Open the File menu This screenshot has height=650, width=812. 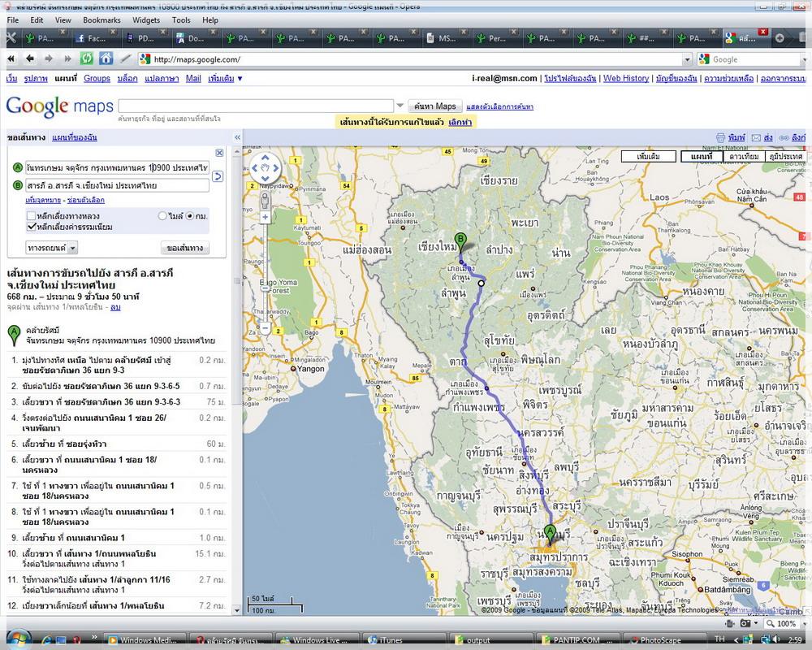[x=13, y=20]
